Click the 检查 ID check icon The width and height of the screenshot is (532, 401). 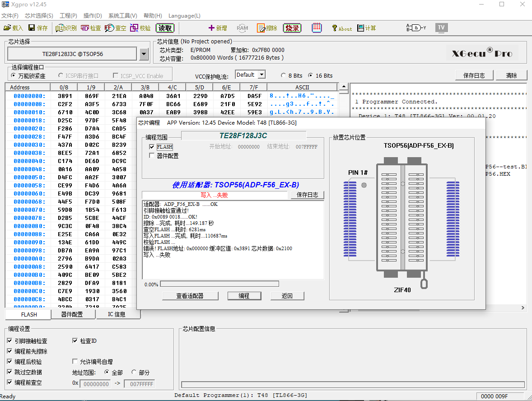85,28
